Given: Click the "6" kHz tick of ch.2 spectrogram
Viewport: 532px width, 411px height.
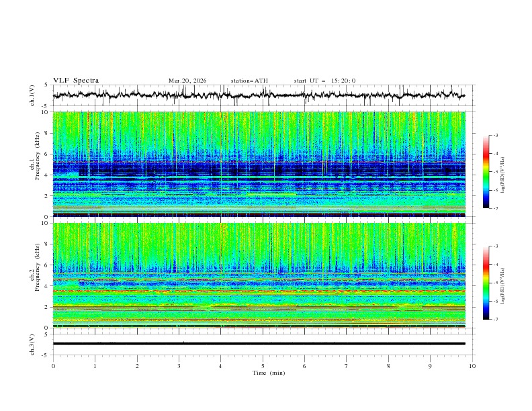Looking at the screenshot, I should pos(48,265).
